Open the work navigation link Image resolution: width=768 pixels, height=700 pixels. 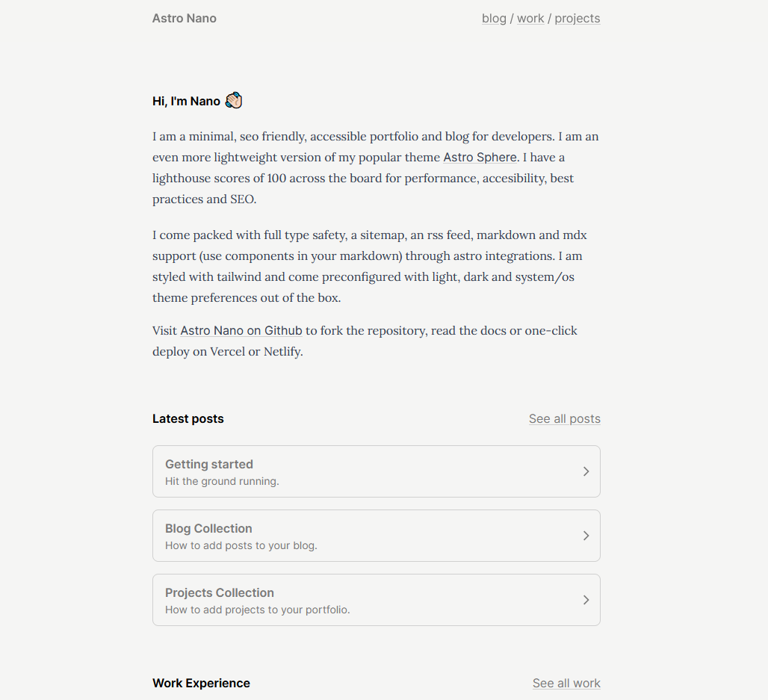(530, 19)
